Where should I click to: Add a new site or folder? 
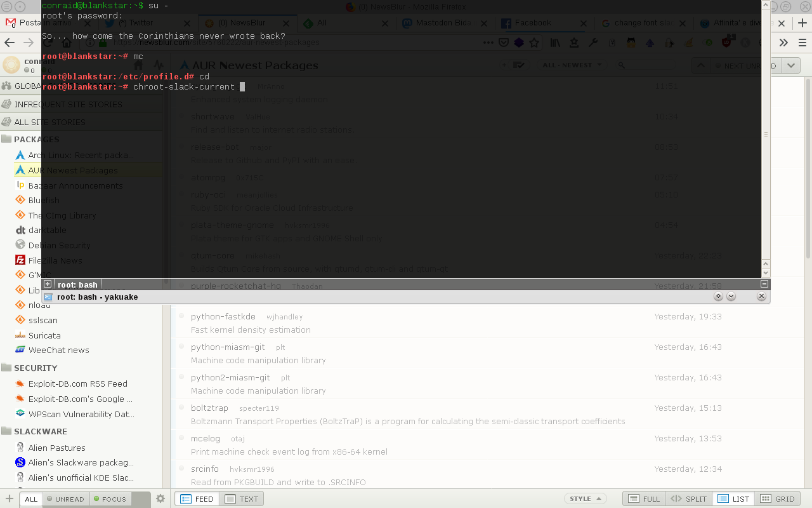10,498
